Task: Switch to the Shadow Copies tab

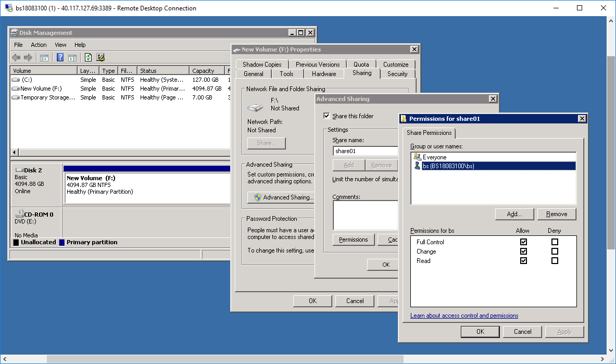Action: point(262,65)
